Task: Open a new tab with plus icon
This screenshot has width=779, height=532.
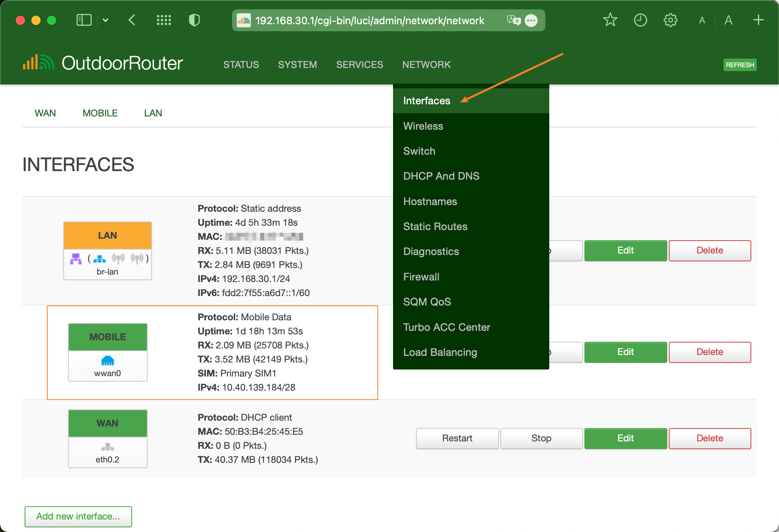Action: click(x=758, y=20)
